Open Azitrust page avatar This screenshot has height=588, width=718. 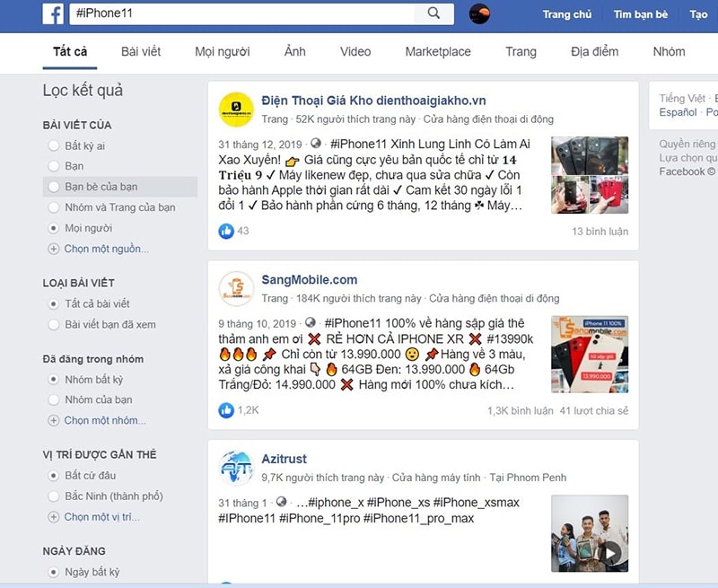click(x=236, y=468)
